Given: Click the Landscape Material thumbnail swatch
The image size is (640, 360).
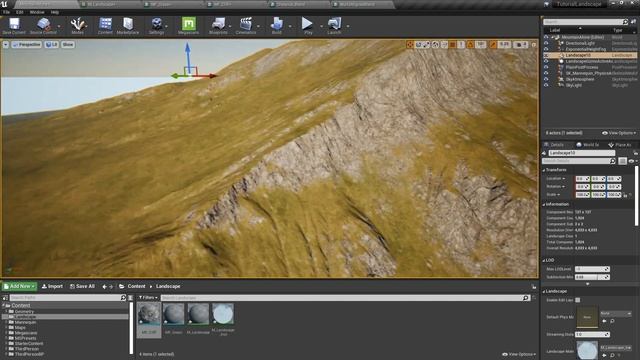Looking at the screenshot, I should [587, 351].
